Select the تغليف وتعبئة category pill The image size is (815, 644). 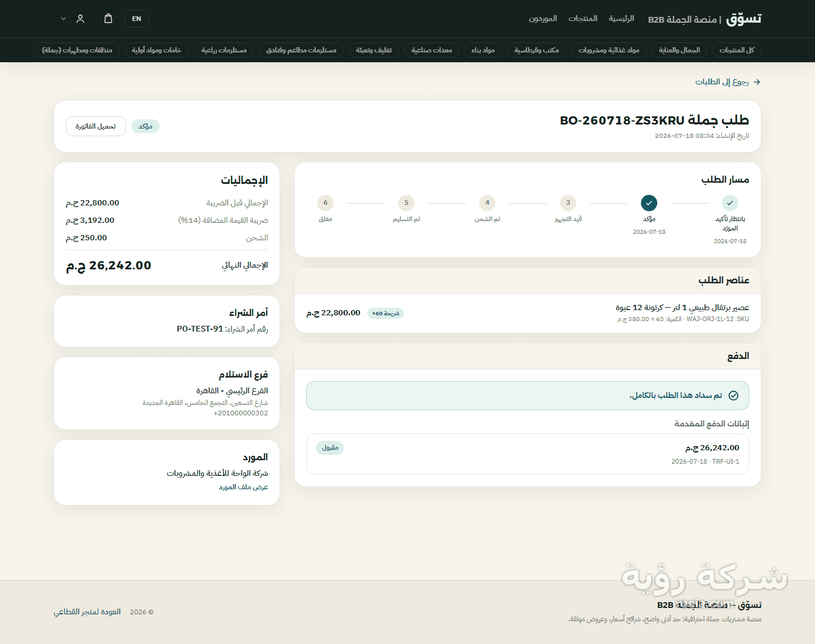[374, 50]
